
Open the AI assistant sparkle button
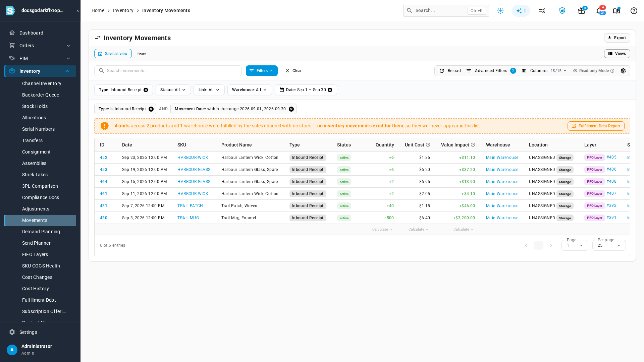[521, 11]
